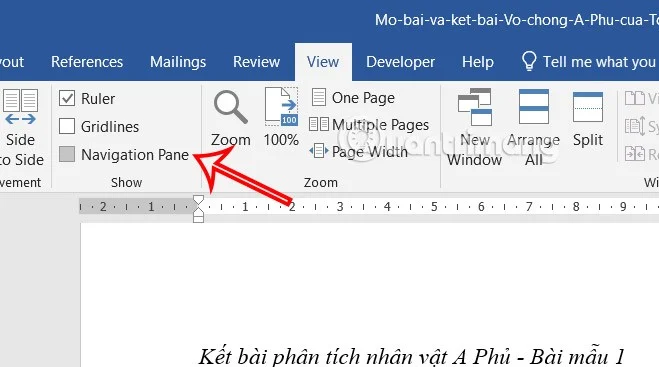Enable the Gridlines checkbox

click(x=67, y=126)
